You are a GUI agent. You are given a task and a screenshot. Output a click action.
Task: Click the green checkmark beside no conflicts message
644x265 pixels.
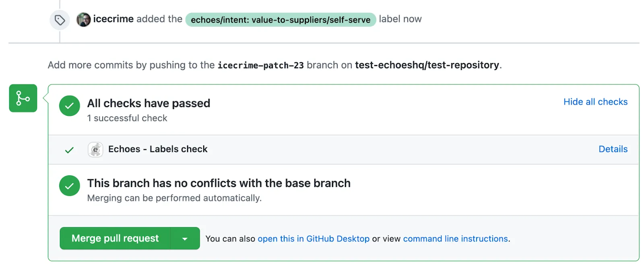coord(69,186)
